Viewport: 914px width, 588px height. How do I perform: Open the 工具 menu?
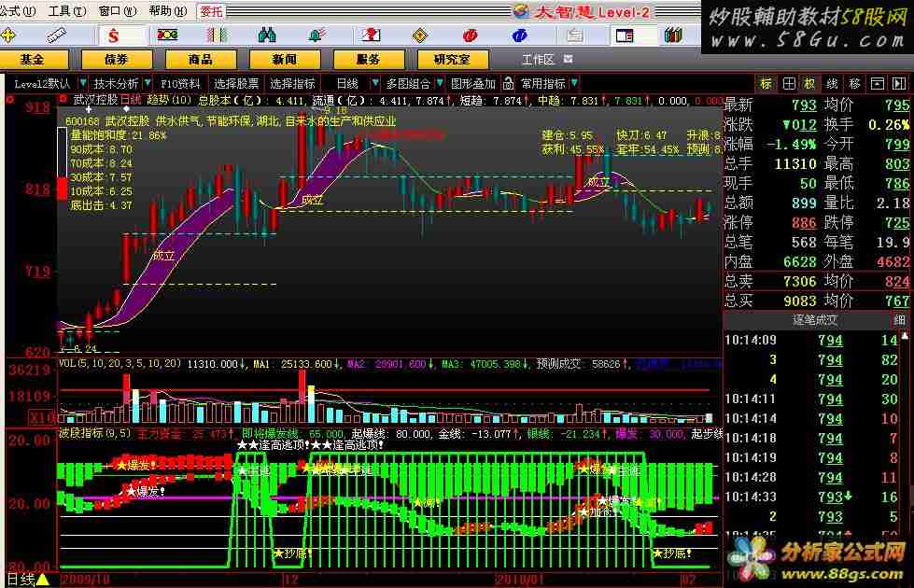click(67, 10)
